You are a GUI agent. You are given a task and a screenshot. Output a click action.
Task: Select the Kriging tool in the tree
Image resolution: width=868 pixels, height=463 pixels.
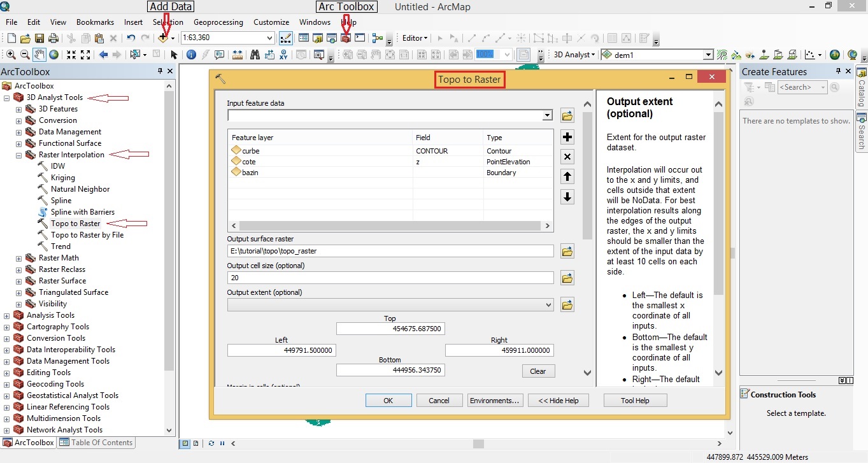(x=63, y=178)
